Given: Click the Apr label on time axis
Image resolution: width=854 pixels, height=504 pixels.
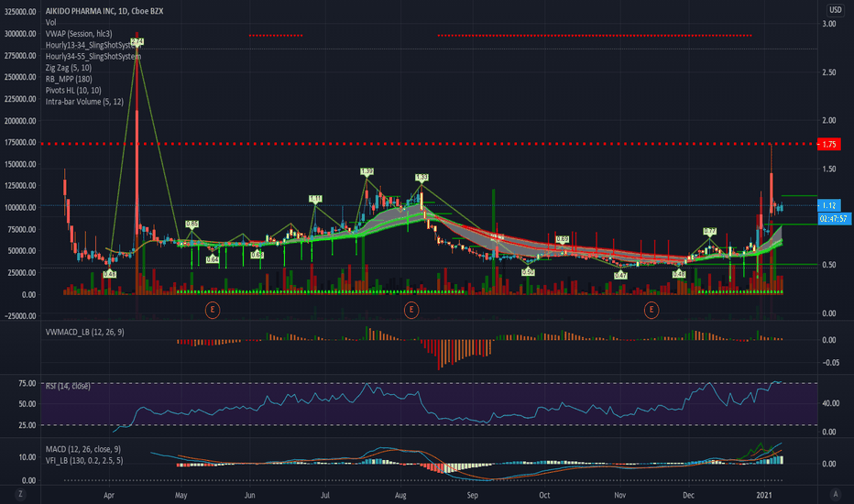Looking at the screenshot, I should pyautogui.click(x=109, y=495).
